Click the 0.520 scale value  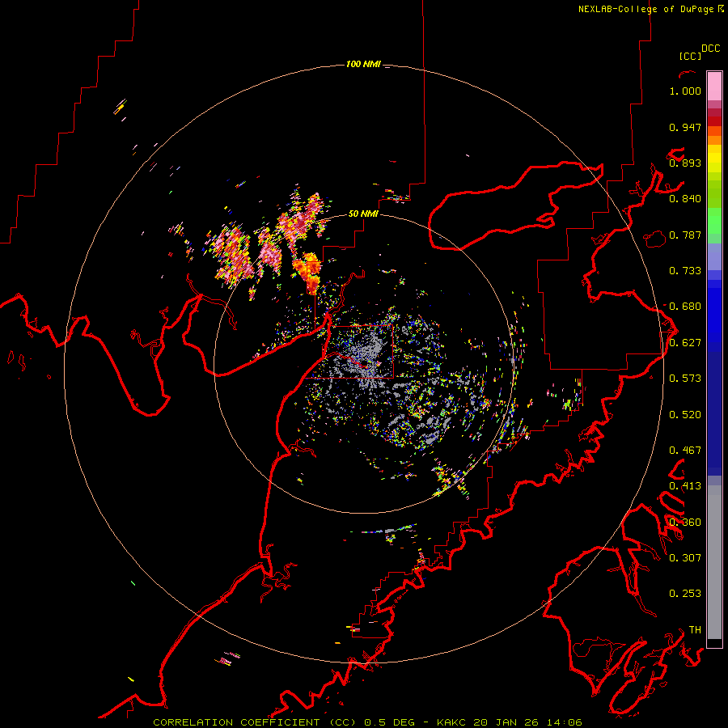[x=685, y=415]
